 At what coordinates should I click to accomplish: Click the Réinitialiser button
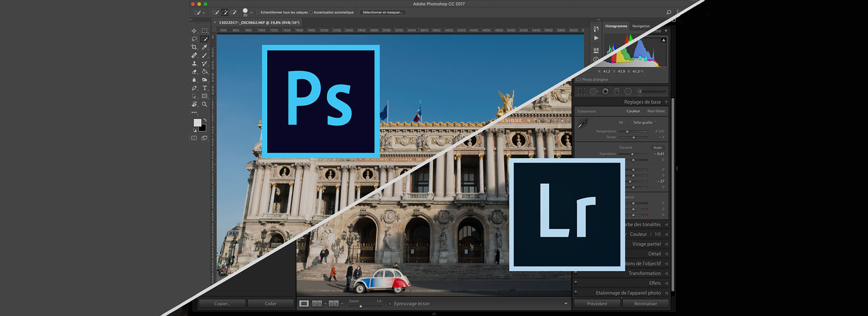(x=645, y=304)
